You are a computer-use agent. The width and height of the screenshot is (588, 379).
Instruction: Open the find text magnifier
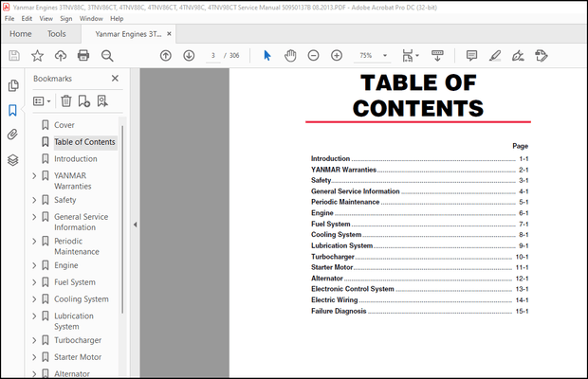107,56
